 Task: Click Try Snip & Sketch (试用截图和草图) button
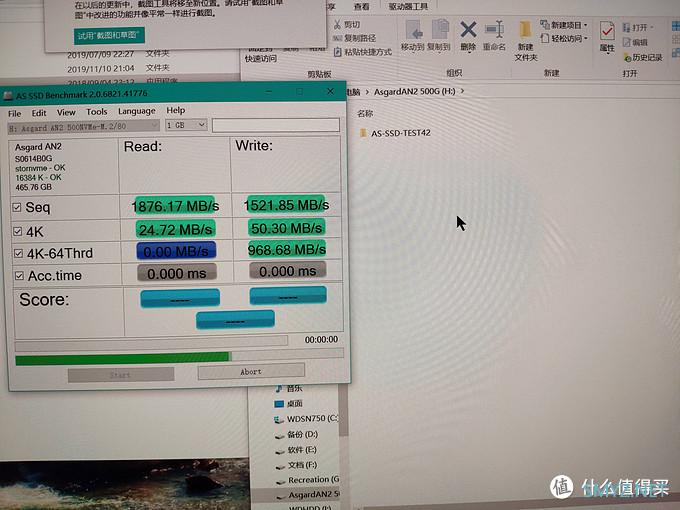coord(109,36)
